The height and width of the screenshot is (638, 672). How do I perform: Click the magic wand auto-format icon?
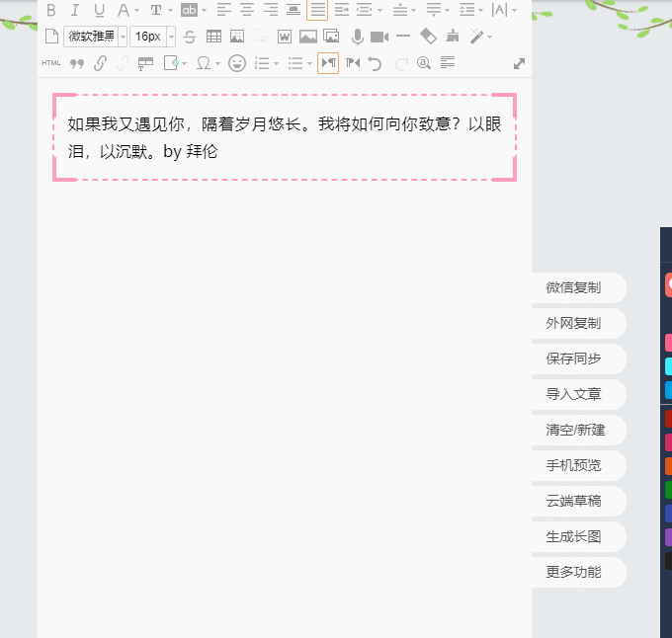pyautogui.click(x=476, y=37)
